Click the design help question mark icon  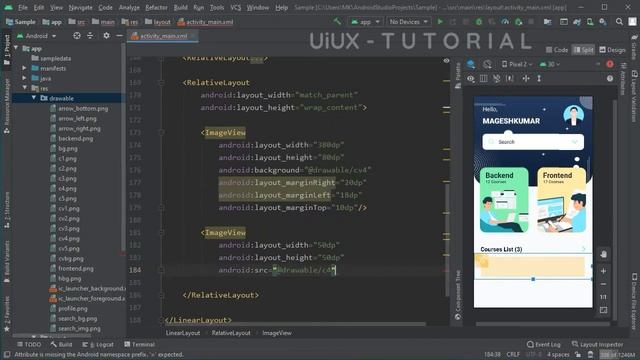tap(610, 78)
